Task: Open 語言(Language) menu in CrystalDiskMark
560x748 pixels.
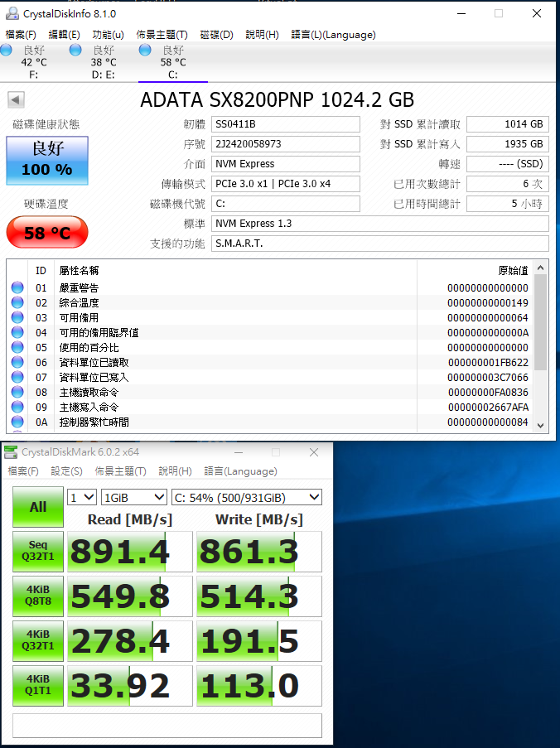Action: point(241,471)
